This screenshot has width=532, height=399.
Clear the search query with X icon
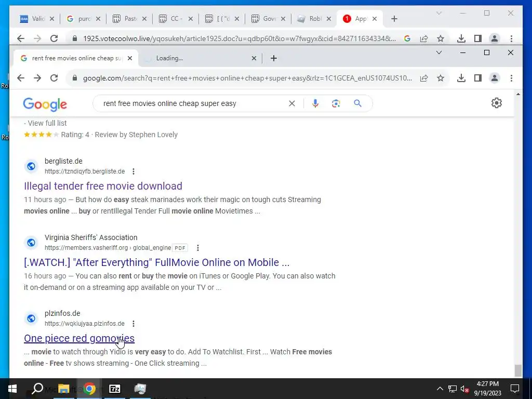pos(292,103)
